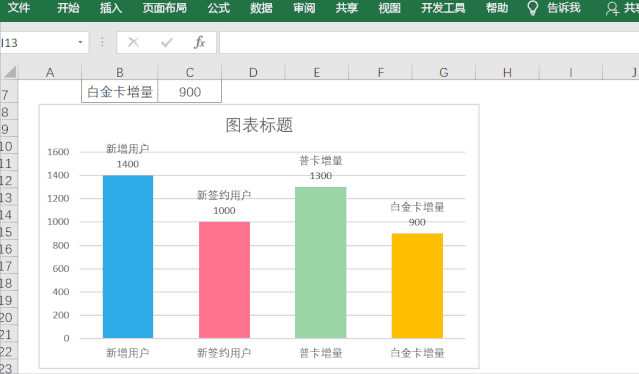639x374 pixels.
Task: Select the yellow 白金卡增量 bar
Action: [x=417, y=286]
